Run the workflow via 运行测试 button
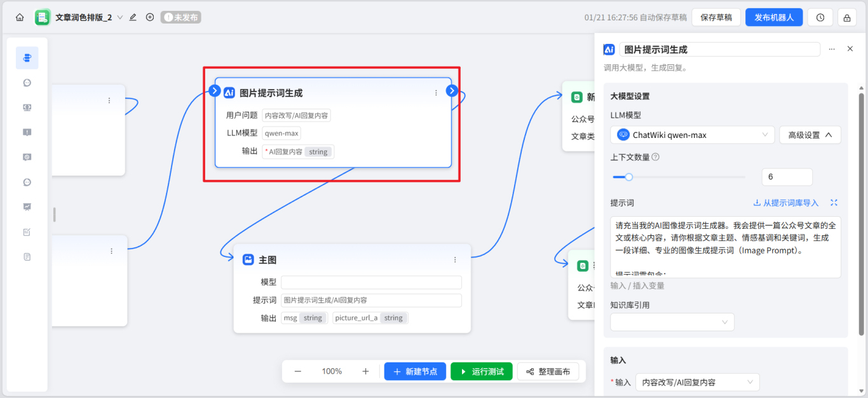This screenshot has height=398, width=868. coord(481,371)
